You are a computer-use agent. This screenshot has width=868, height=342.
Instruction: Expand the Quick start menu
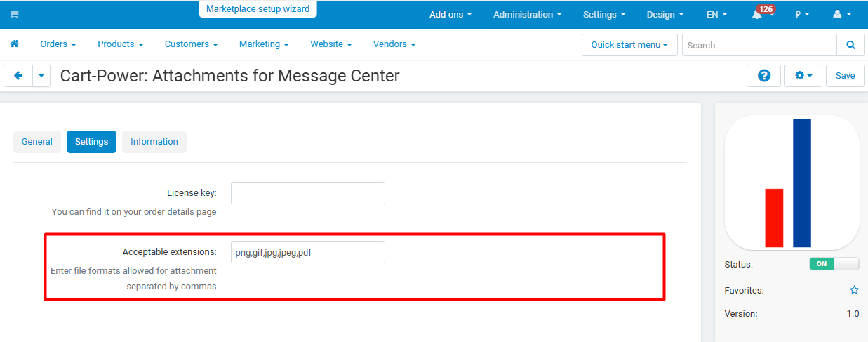coord(629,45)
